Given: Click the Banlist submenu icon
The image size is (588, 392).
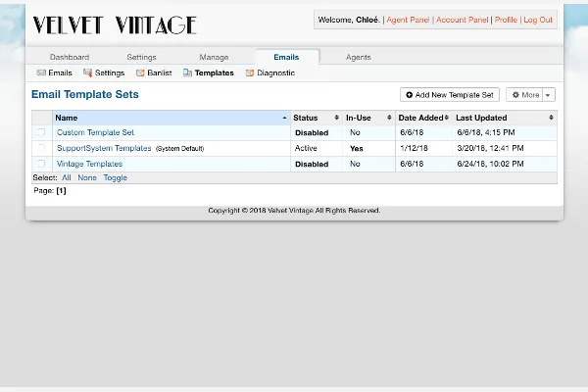Looking at the screenshot, I should (140, 73).
